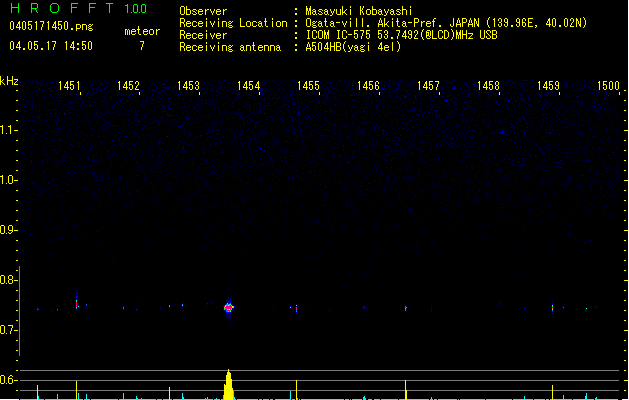Select the filename 0405171450.png
Image resolution: width=629 pixels, height=400 pixels.
coord(51,26)
